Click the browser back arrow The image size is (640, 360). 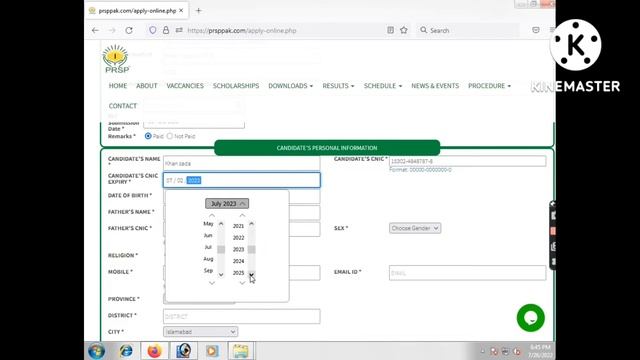pyautogui.click(x=96, y=30)
